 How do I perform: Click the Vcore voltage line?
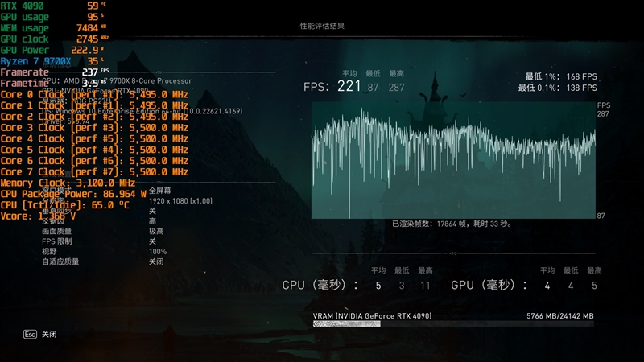click(x=38, y=216)
